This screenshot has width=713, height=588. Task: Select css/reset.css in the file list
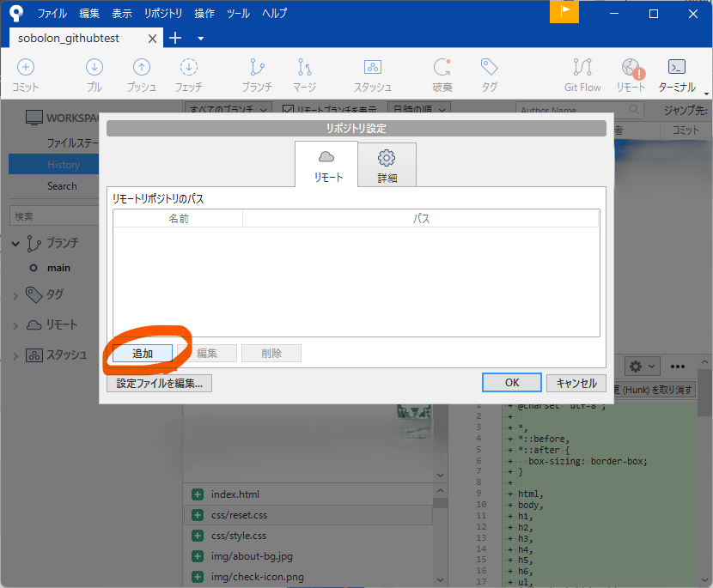click(308, 515)
